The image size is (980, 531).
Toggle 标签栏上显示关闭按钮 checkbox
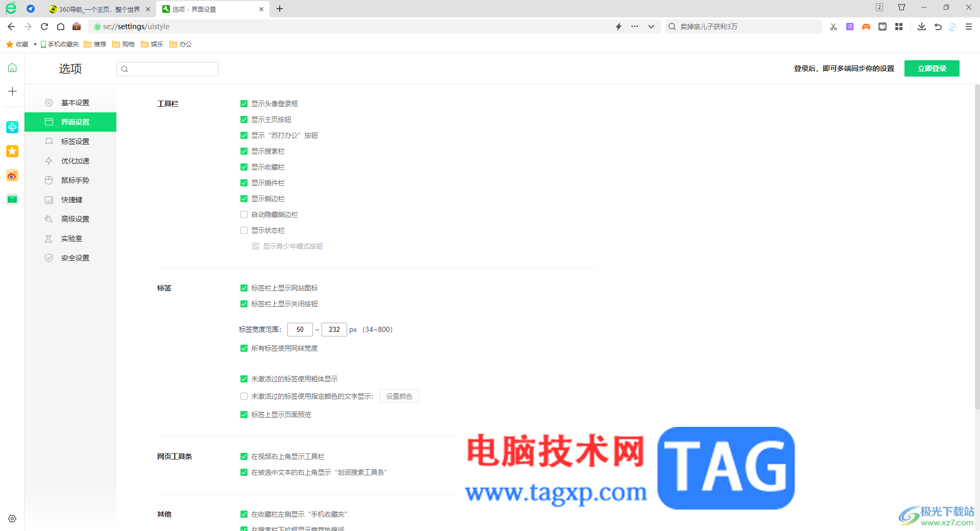pyautogui.click(x=244, y=304)
